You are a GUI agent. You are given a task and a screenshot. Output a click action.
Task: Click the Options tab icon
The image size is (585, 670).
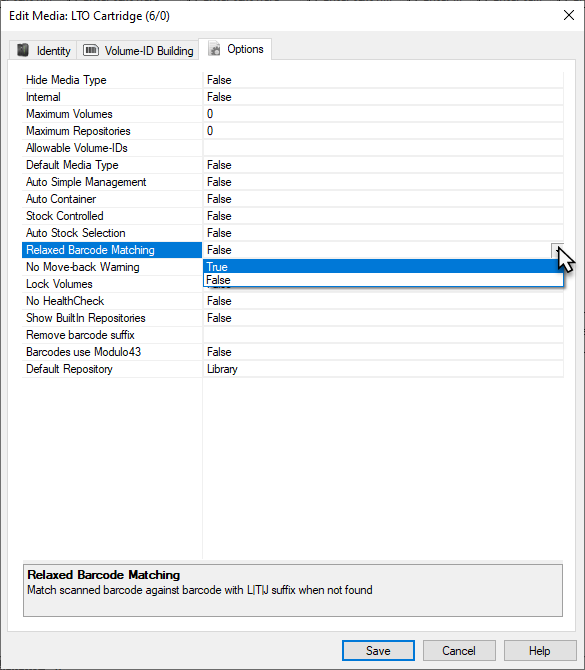point(215,49)
